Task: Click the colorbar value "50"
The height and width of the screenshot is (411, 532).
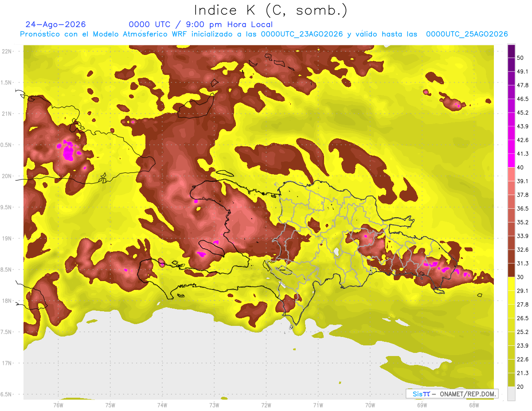Action: 521,58
